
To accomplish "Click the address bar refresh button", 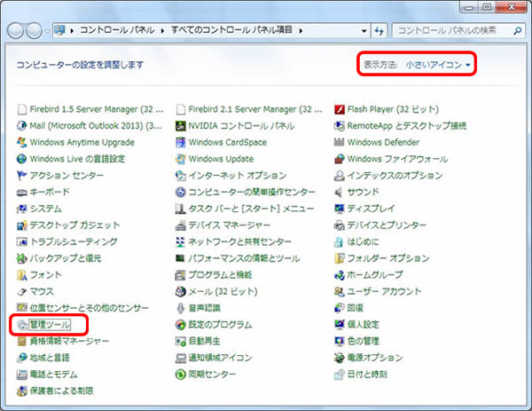I will [379, 31].
